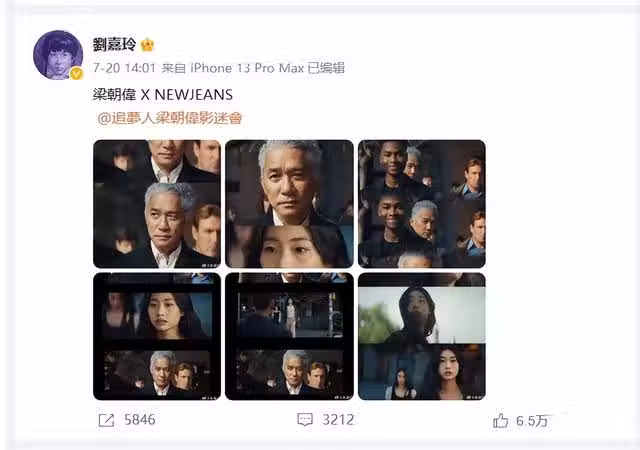Click the crown emoji beside the username

(x=147, y=44)
